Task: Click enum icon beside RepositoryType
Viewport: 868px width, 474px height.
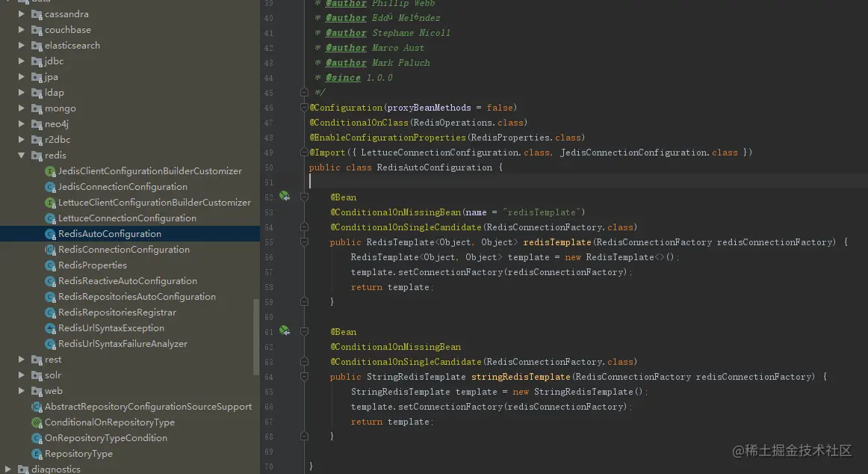Action: point(37,454)
